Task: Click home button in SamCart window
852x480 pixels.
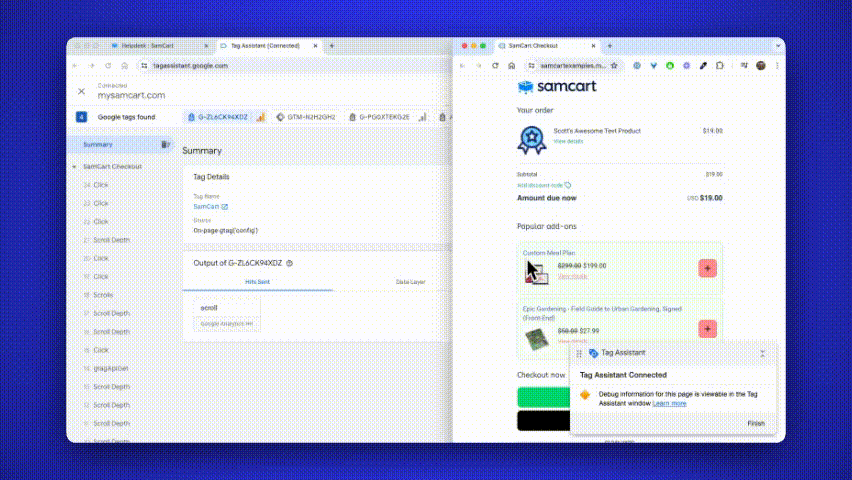Action: click(511, 66)
